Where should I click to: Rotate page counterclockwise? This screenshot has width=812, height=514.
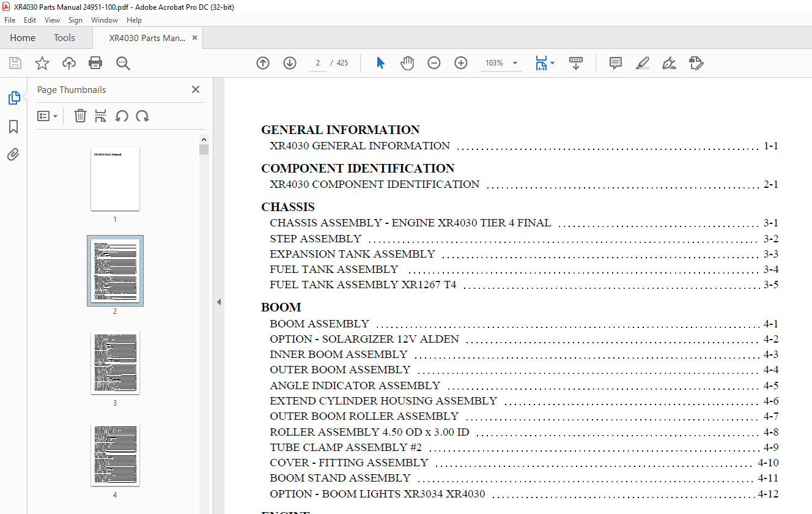click(122, 116)
